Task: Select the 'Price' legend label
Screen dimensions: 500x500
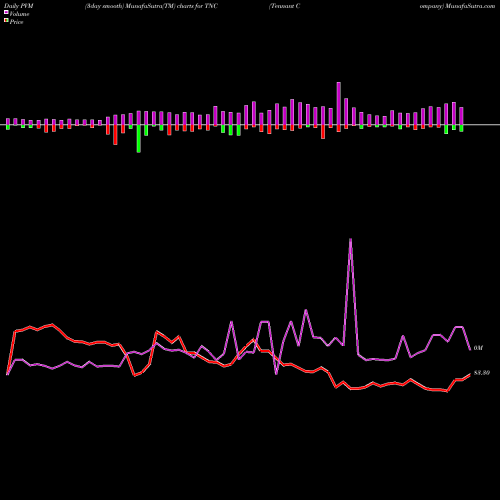Action: coord(16,22)
